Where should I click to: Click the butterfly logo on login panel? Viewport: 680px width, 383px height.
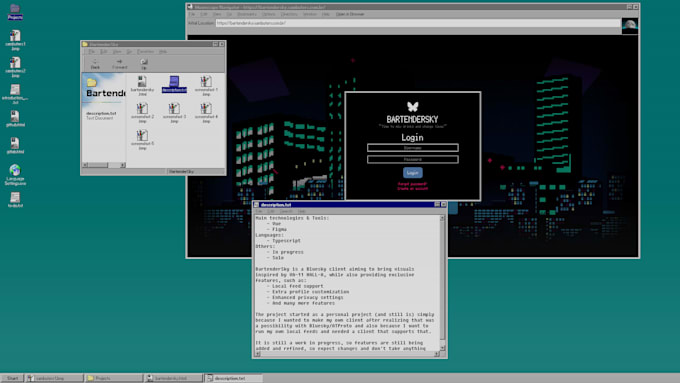[x=412, y=106]
